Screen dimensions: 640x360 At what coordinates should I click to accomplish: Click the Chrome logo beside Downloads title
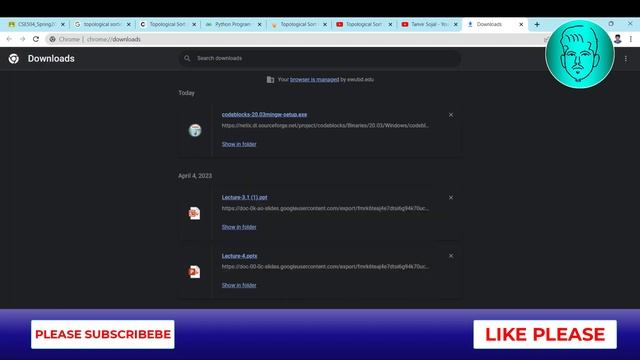13,59
